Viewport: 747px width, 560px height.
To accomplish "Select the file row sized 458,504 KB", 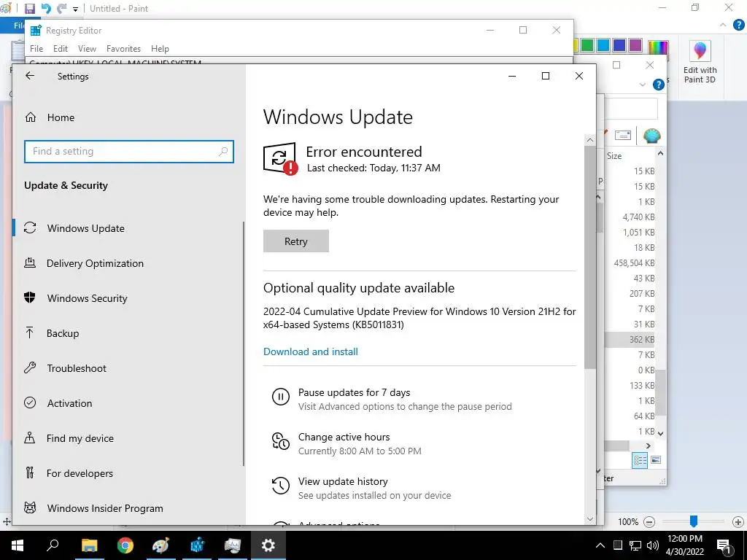I will (630, 262).
